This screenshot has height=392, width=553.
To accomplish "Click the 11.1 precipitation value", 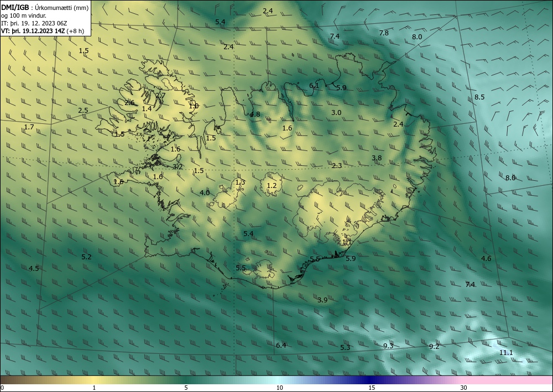I will [x=506, y=353].
